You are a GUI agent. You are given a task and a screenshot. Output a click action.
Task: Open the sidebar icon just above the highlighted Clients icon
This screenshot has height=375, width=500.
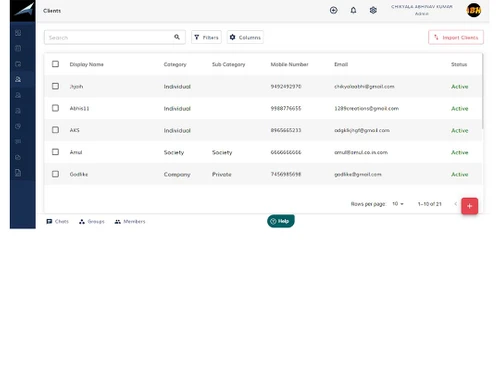coord(18,64)
